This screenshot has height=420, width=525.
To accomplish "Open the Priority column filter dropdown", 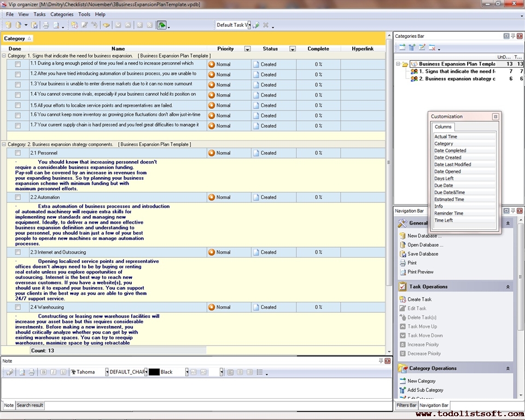I will (x=247, y=49).
